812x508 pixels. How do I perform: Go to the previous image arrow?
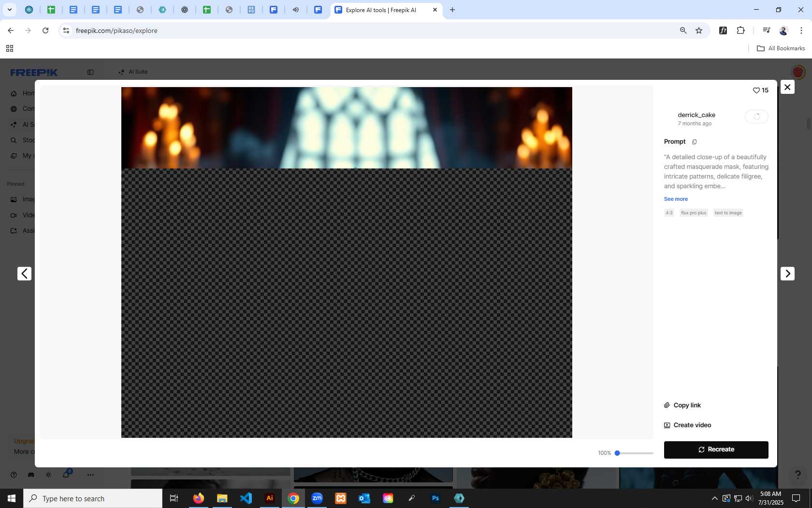(24, 273)
